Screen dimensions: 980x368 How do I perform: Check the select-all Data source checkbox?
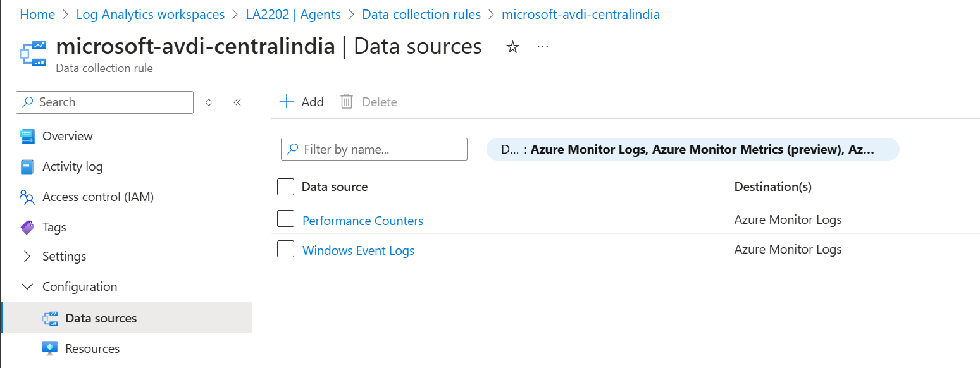[286, 187]
